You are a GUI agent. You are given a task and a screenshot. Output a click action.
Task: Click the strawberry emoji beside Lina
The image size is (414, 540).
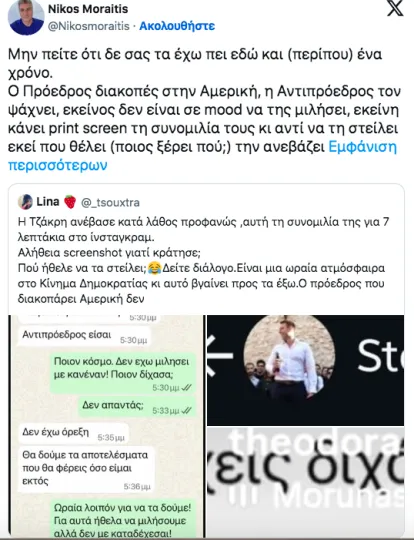pos(70,202)
